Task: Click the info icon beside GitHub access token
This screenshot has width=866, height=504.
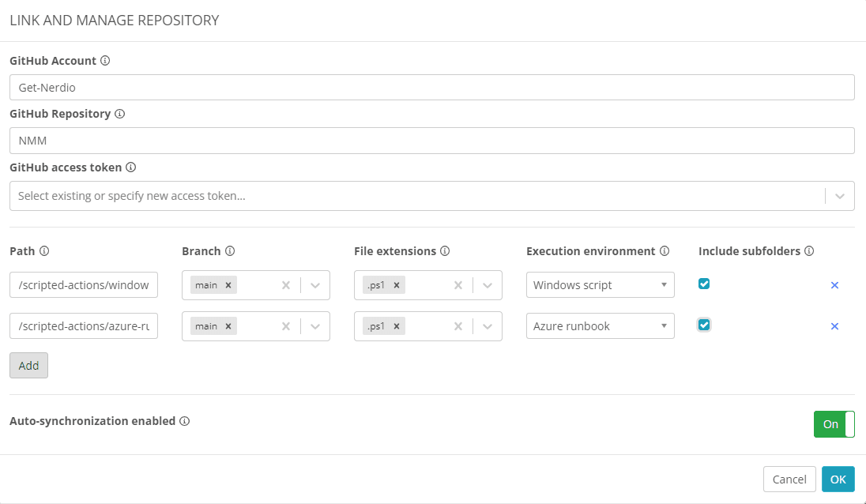Action: coord(131,167)
